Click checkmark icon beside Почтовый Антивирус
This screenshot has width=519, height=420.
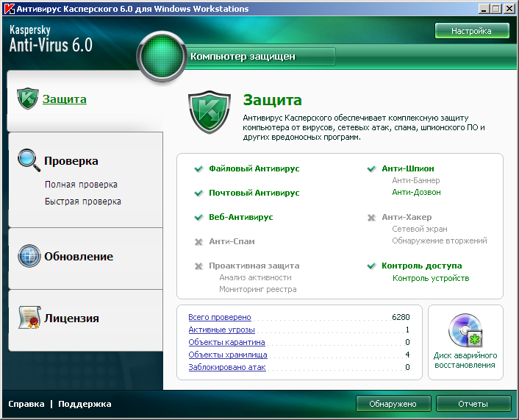(198, 193)
